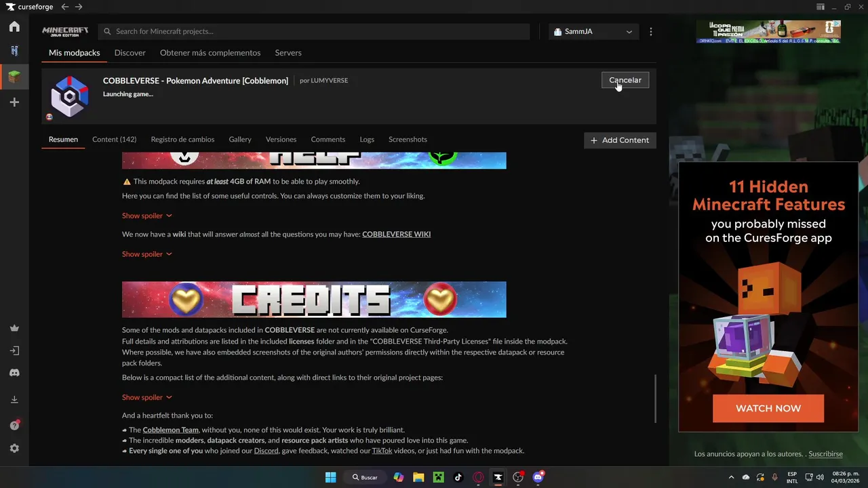868x488 pixels.
Task: Open File Explorer from the taskbar
Action: [418, 477]
